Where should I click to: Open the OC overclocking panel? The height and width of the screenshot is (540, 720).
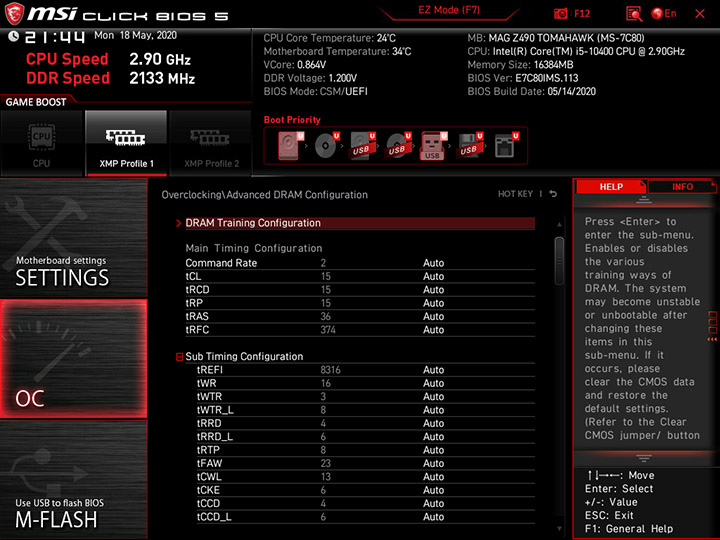[73, 359]
